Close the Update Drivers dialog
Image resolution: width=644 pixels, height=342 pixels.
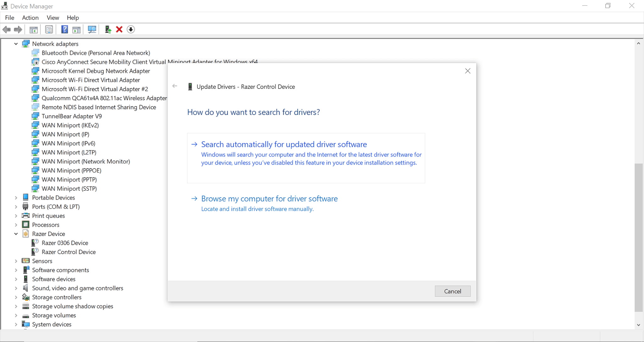[x=468, y=71]
